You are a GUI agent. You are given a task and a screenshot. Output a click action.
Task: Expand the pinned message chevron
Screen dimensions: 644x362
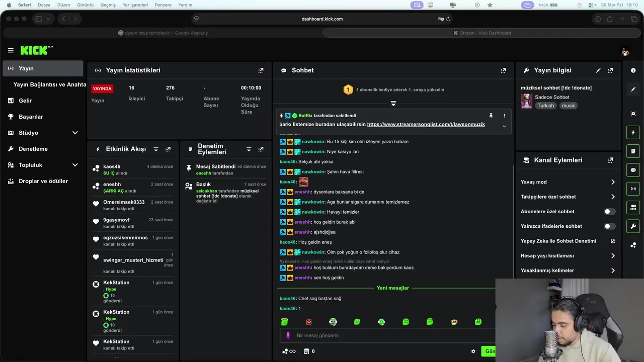click(504, 126)
